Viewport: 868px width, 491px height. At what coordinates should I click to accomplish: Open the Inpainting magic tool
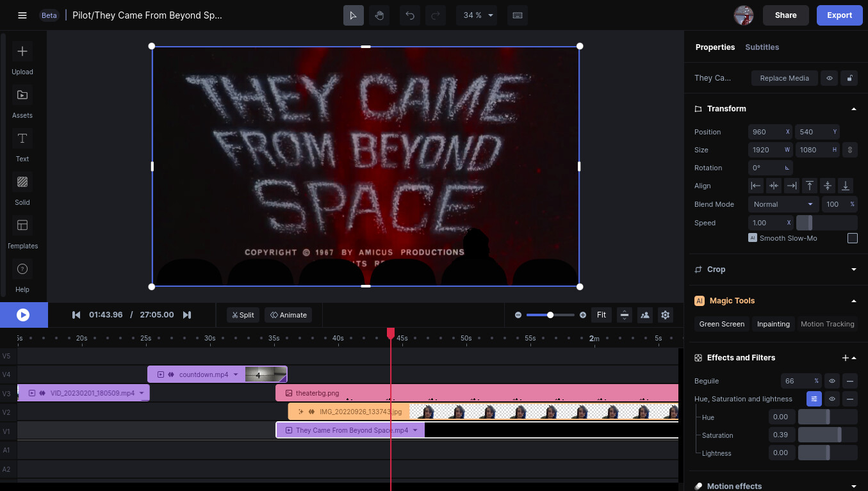click(x=773, y=324)
